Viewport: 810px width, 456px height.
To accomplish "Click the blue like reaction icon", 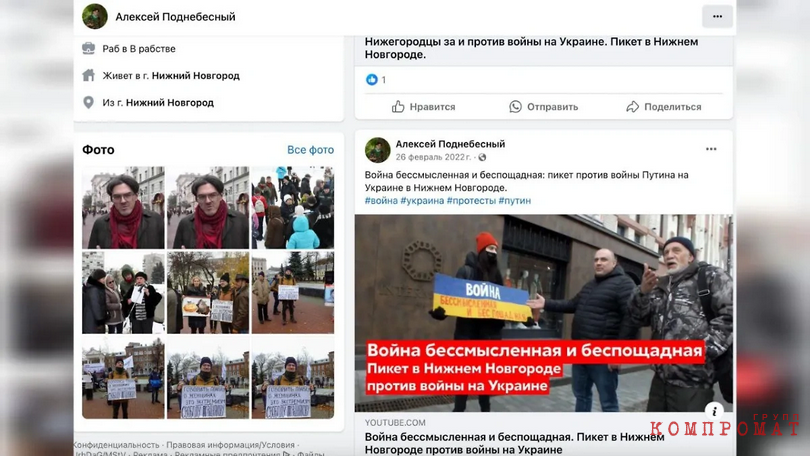I will point(371,80).
